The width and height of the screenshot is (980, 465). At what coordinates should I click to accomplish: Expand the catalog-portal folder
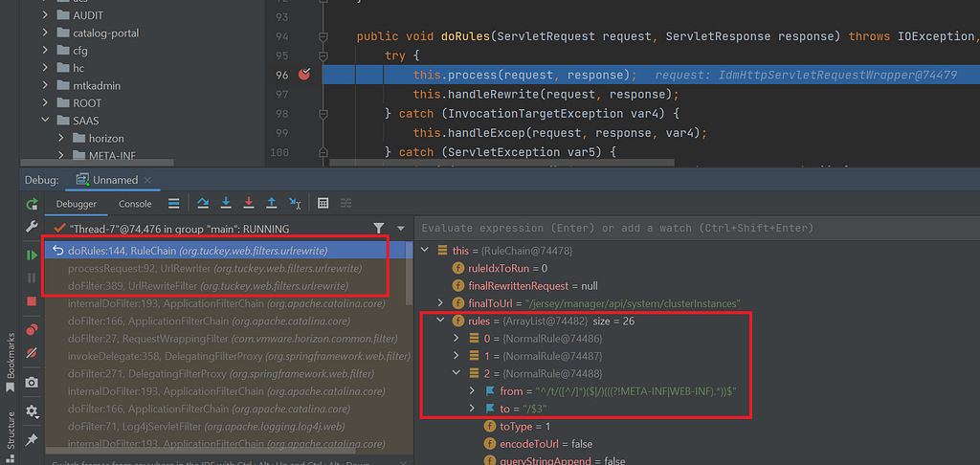(46, 33)
